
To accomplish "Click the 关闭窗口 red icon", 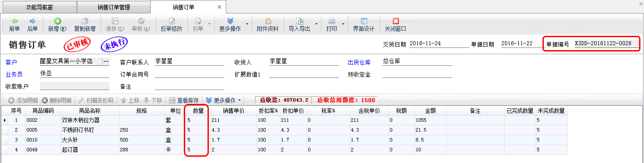I will [x=395, y=21].
